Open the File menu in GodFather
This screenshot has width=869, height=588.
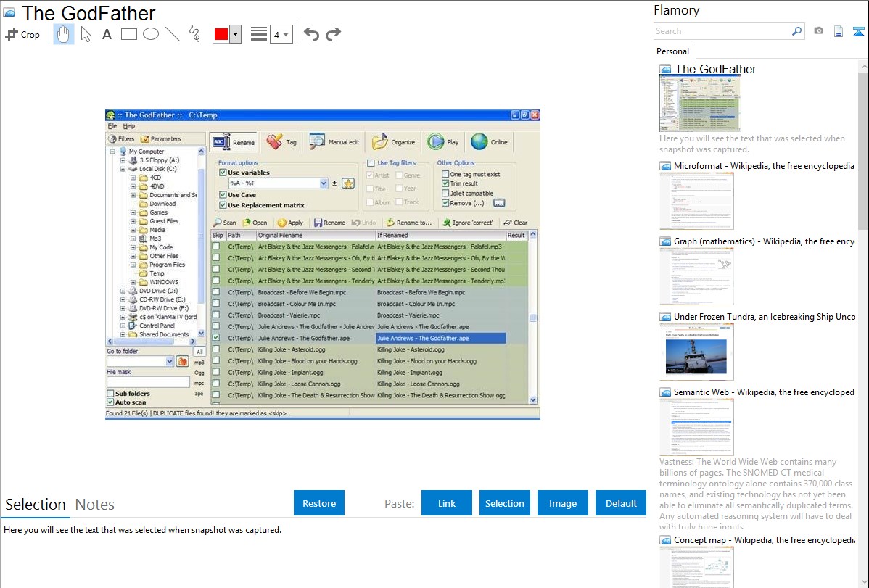112,126
